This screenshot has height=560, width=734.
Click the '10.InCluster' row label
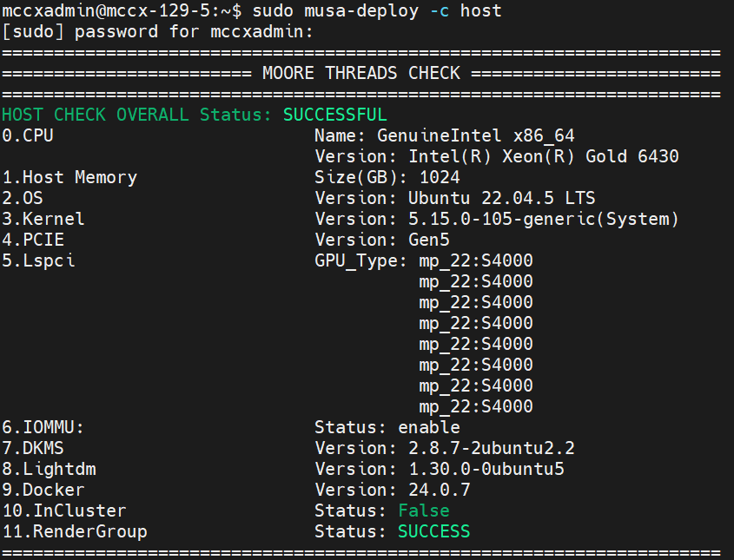tap(64, 511)
